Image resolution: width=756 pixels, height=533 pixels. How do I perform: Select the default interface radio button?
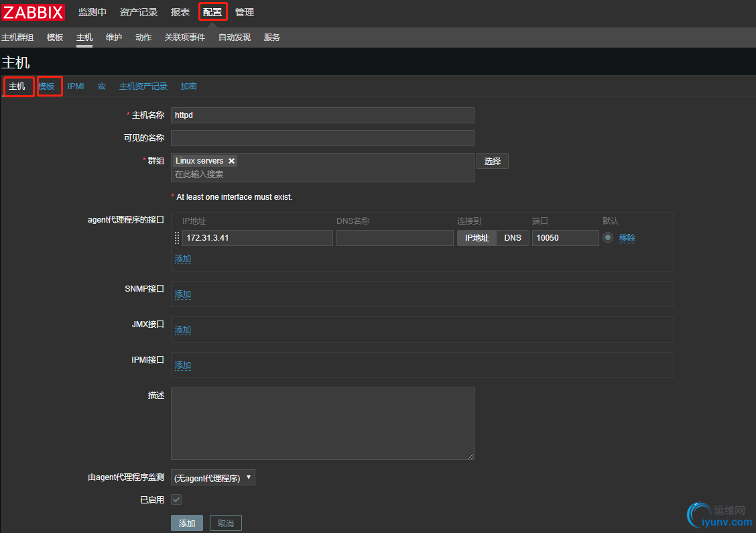607,237
